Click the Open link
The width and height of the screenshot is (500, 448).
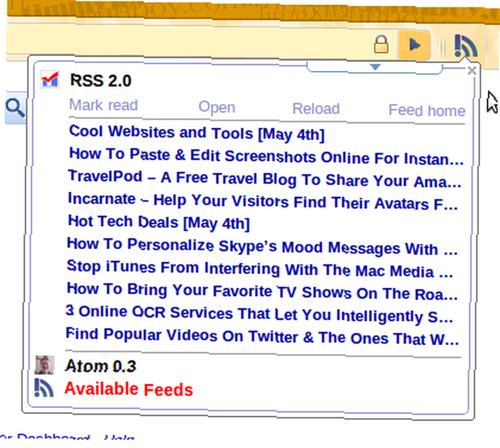(x=217, y=107)
